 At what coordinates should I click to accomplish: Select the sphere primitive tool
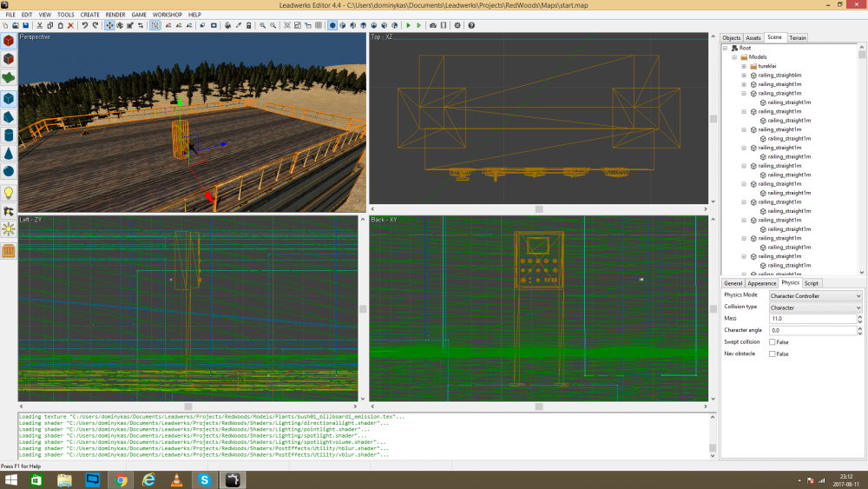point(9,171)
